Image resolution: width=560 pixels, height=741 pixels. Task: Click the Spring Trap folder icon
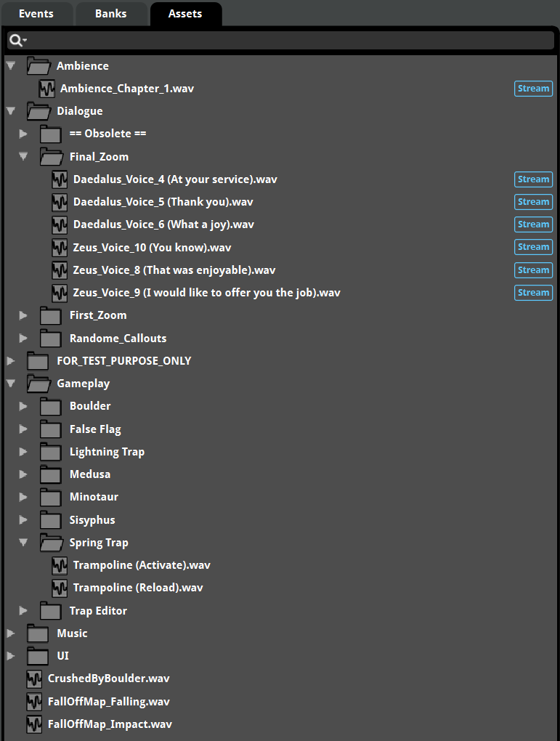[x=52, y=543]
